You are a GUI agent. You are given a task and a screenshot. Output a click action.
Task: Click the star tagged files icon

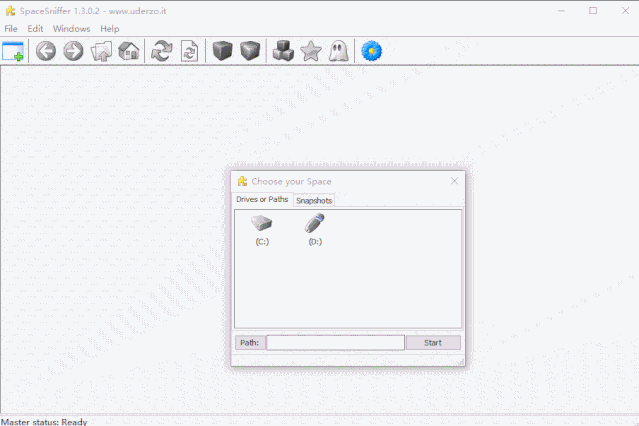tap(311, 51)
